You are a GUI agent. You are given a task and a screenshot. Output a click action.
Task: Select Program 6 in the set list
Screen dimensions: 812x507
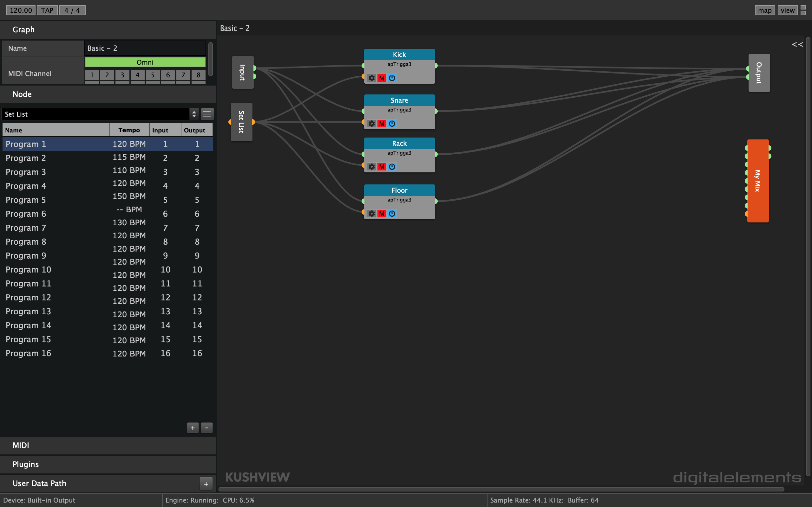click(26, 214)
